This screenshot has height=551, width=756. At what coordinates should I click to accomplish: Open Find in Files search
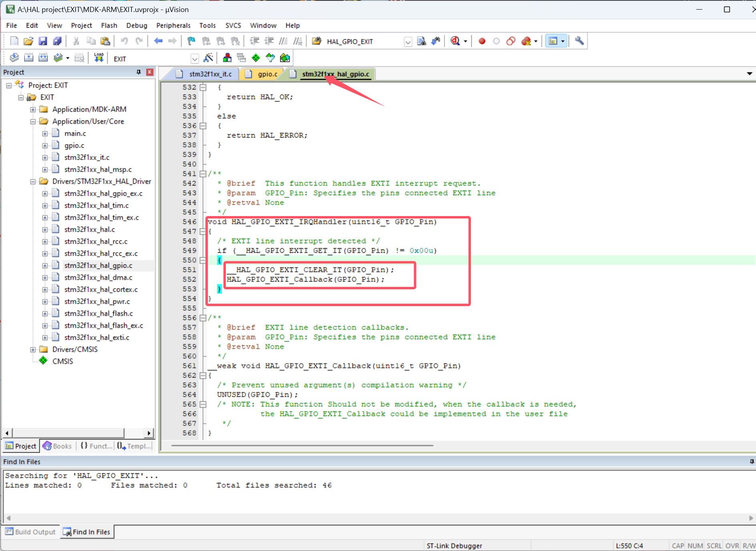pyautogui.click(x=421, y=41)
